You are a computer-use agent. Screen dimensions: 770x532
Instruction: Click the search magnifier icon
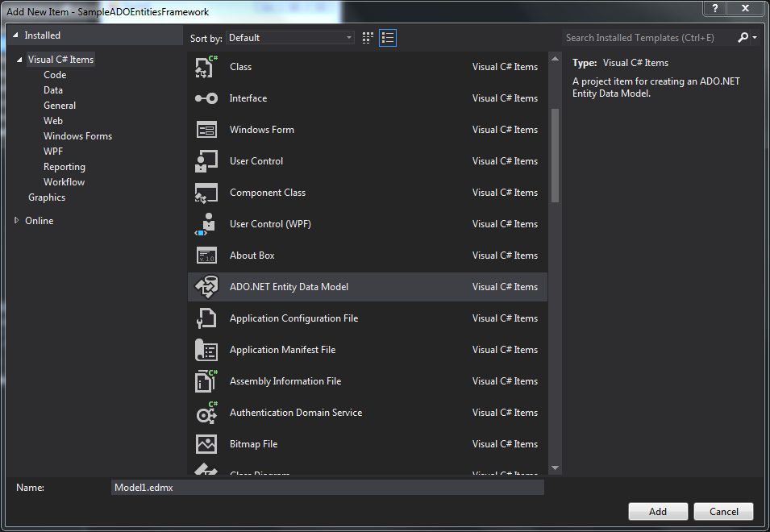tap(743, 37)
